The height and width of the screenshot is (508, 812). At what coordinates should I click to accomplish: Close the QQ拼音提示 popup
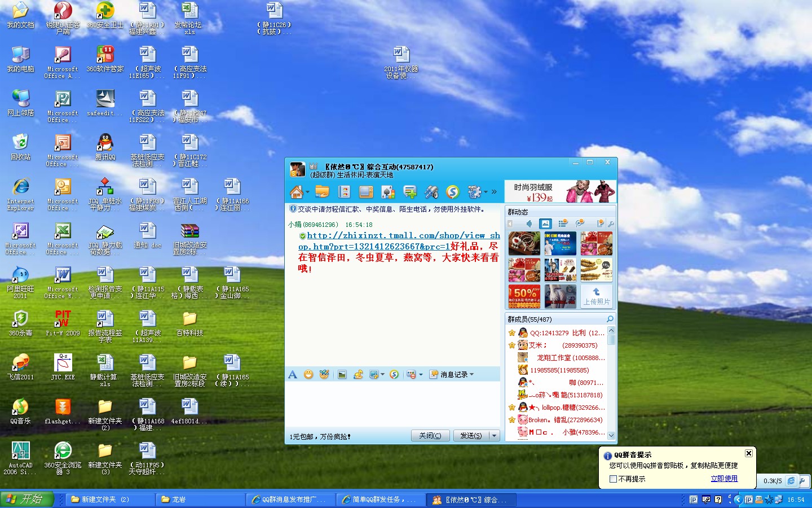pyautogui.click(x=748, y=453)
